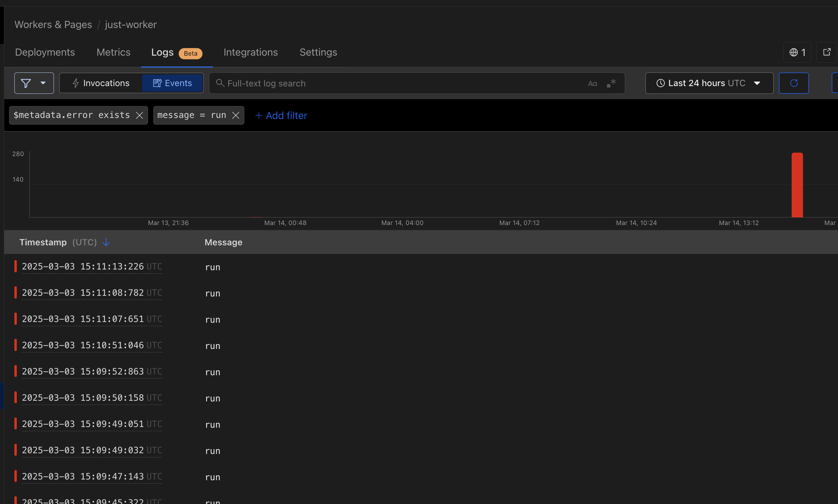Remove the message = run filter chip

click(x=236, y=115)
